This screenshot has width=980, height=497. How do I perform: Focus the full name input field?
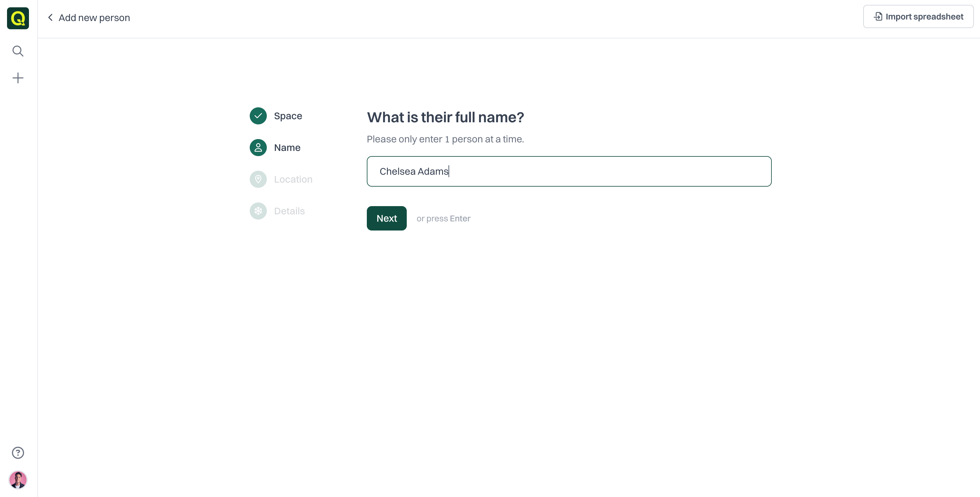coord(569,171)
